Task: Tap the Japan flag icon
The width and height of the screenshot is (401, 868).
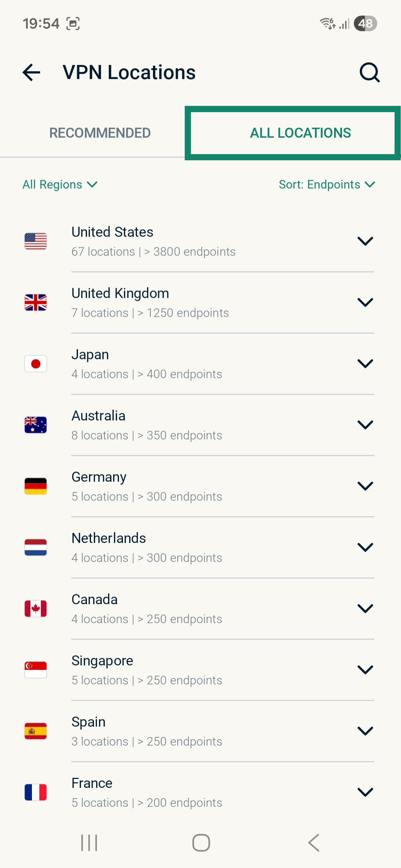Action: click(36, 364)
